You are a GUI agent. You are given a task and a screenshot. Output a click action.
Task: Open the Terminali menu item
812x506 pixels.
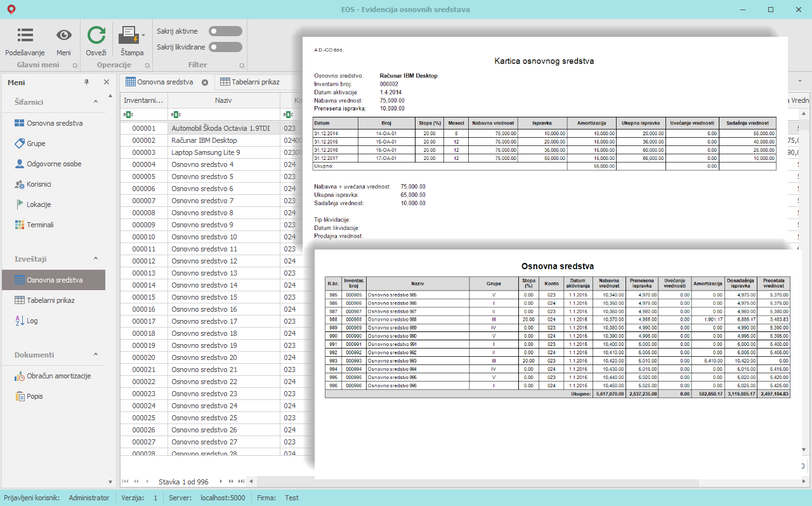(x=54, y=225)
